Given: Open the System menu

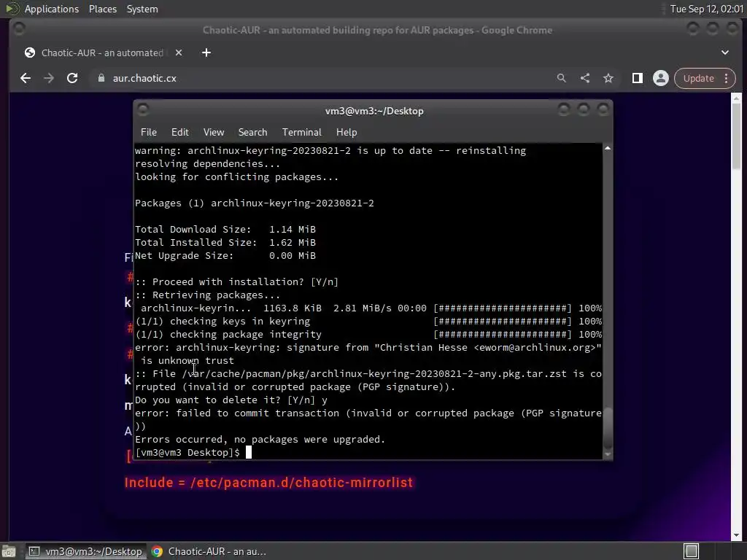Looking at the screenshot, I should (x=142, y=9).
